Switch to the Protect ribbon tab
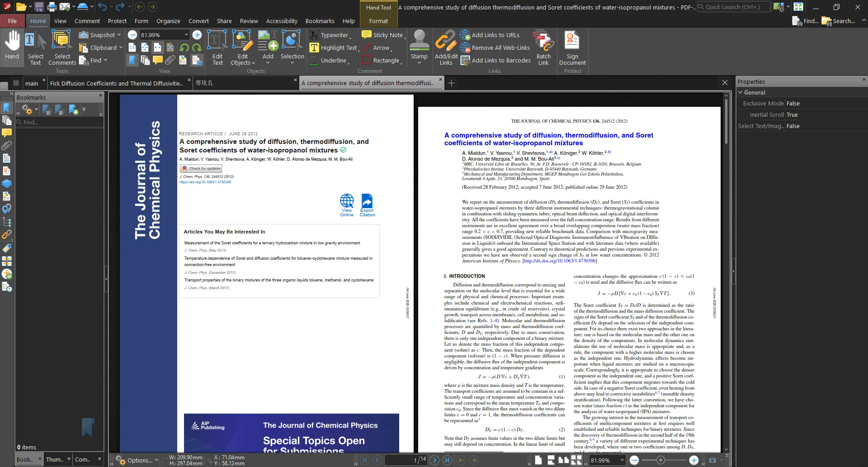 (x=117, y=21)
